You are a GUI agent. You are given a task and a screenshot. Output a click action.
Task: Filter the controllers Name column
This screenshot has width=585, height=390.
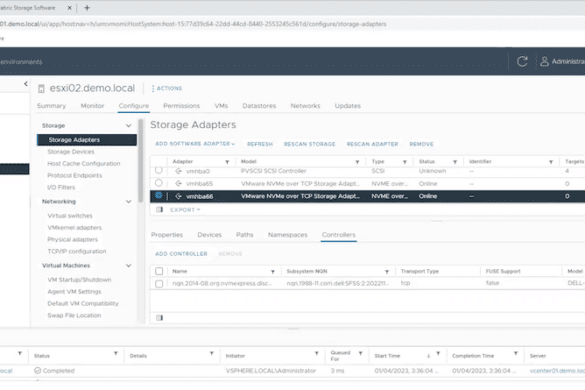273,272
